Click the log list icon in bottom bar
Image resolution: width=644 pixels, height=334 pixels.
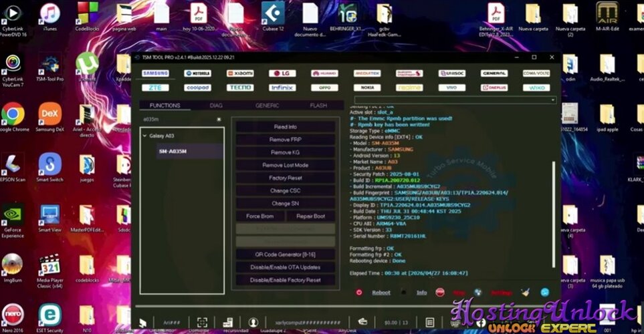429,323
